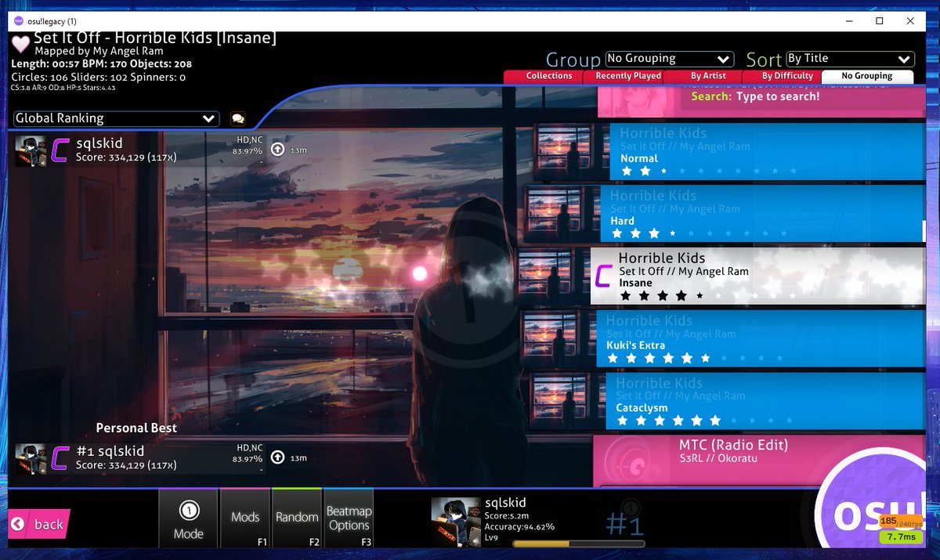Click sqlskid avatar in top leaderboard row
The width and height of the screenshot is (940, 560).
31,150
